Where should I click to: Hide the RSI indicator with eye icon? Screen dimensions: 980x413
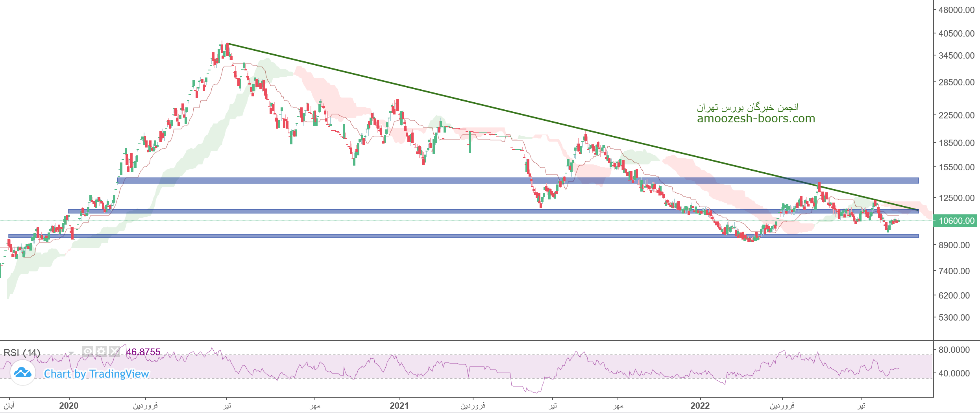(88, 351)
